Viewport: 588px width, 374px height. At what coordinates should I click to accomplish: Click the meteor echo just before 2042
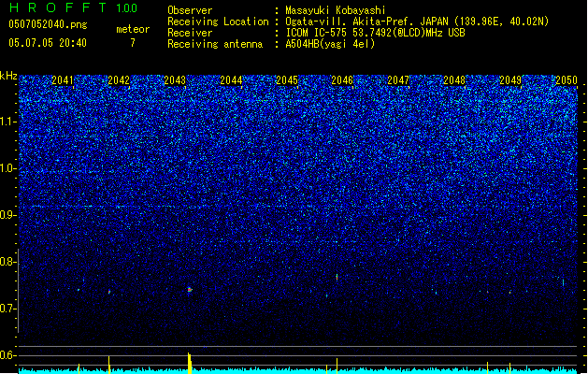[x=109, y=292]
